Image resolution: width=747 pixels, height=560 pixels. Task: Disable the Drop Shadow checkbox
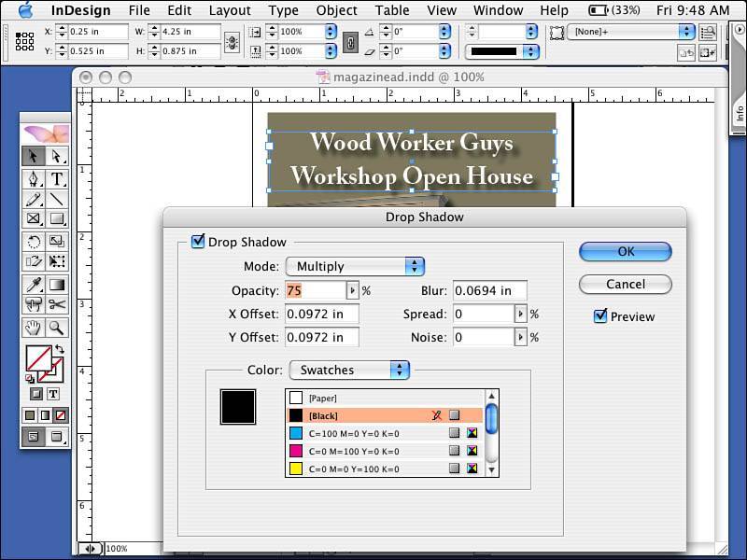point(198,242)
